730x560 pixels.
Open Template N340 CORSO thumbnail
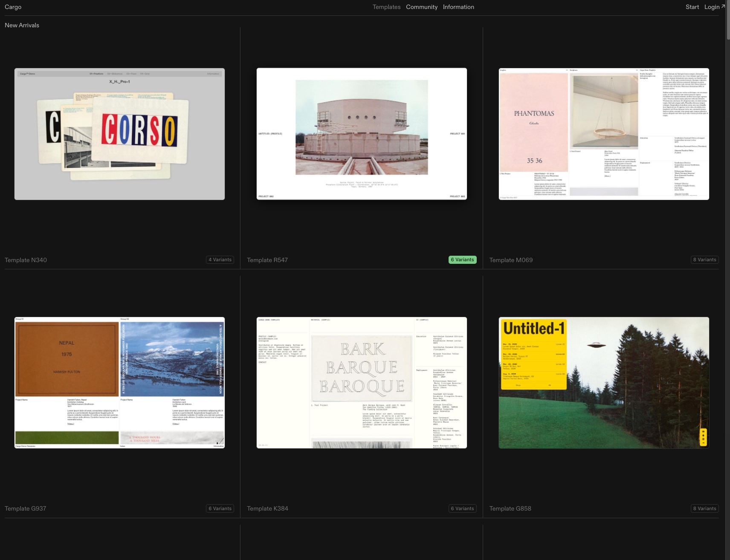pyautogui.click(x=119, y=134)
